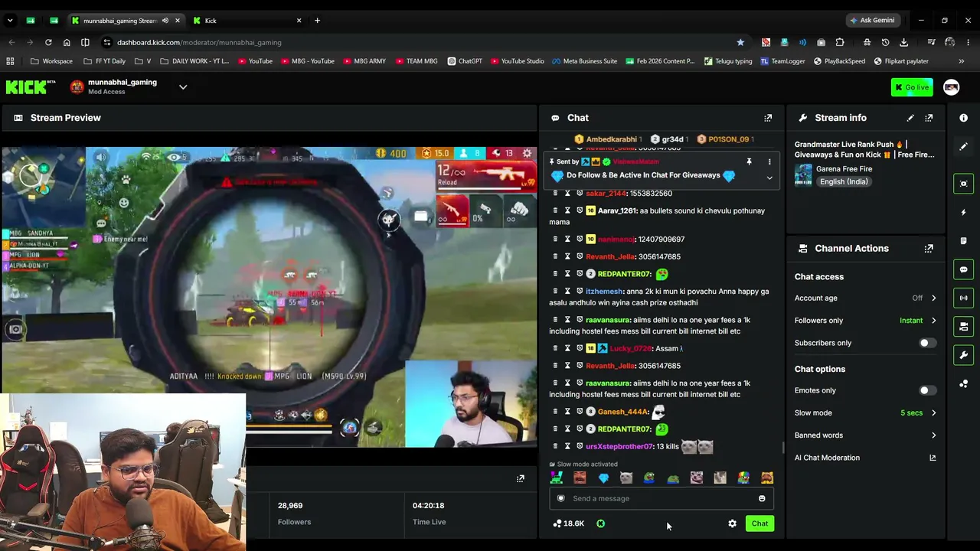Toggle the chat panel sidebar icon
Screen dimensions: 980x551
pyautogui.click(x=963, y=269)
